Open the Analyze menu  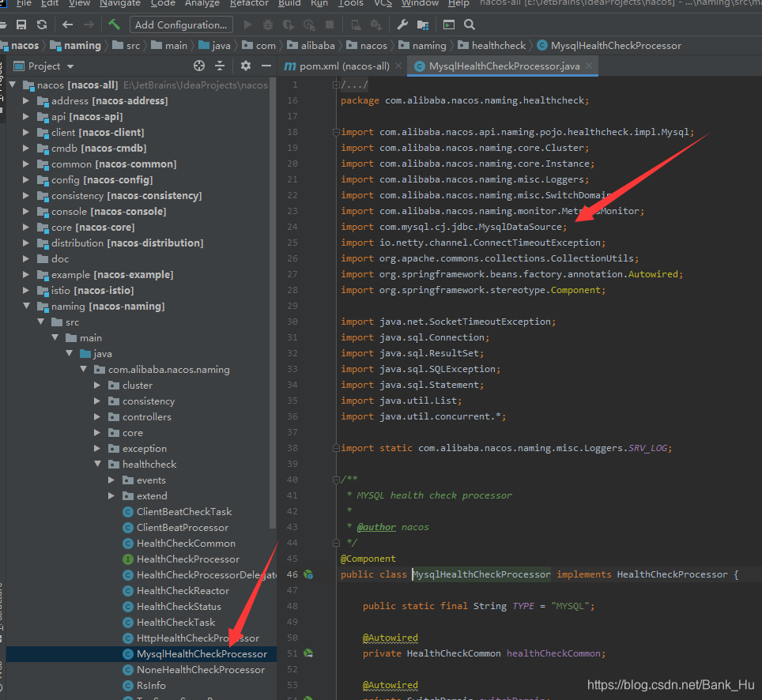coord(202,3)
